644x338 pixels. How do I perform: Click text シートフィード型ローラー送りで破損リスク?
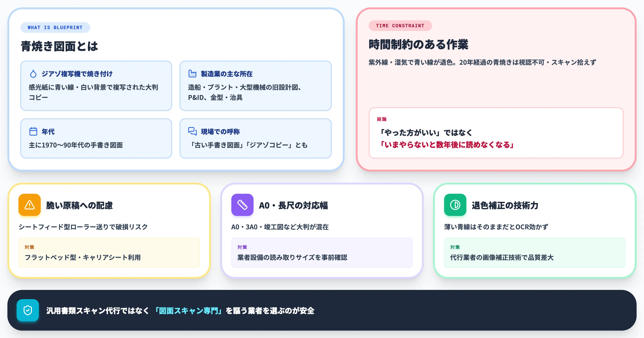coord(83,227)
